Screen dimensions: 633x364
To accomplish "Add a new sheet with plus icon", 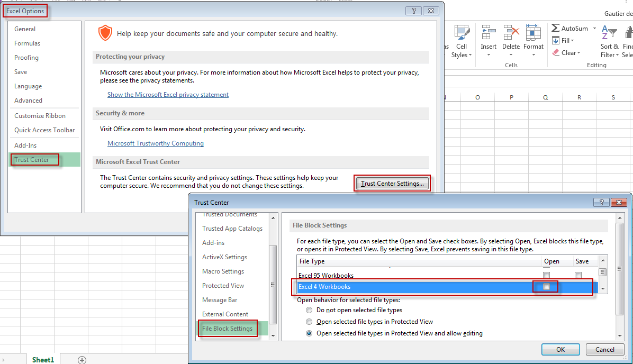I will click(x=82, y=360).
